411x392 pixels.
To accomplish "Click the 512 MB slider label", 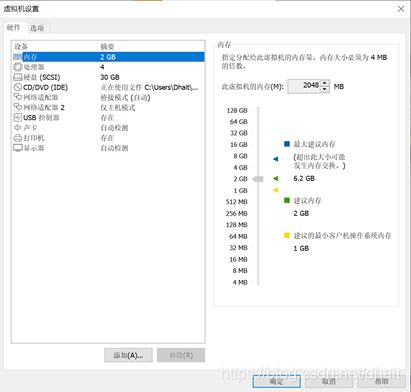I will [x=237, y=202].
